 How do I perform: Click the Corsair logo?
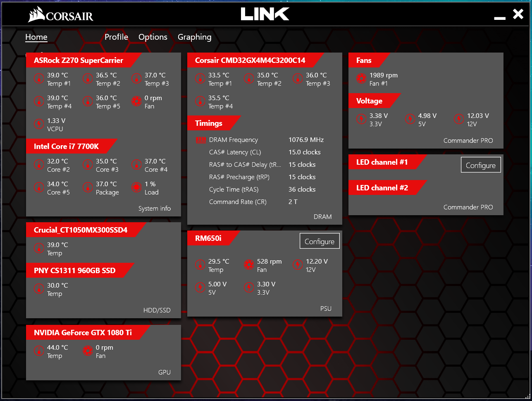tap(61, 15)
